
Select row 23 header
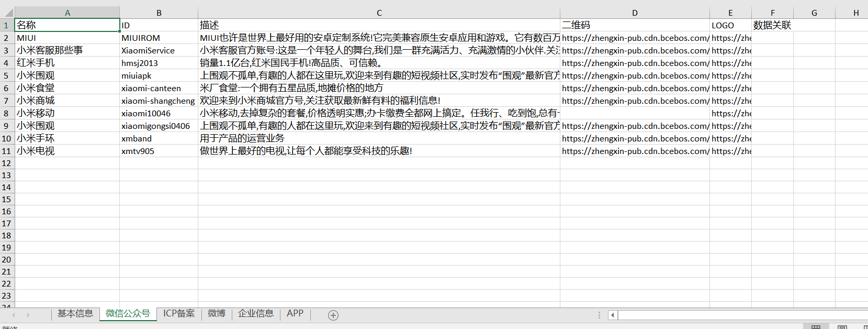coord(7,295)
